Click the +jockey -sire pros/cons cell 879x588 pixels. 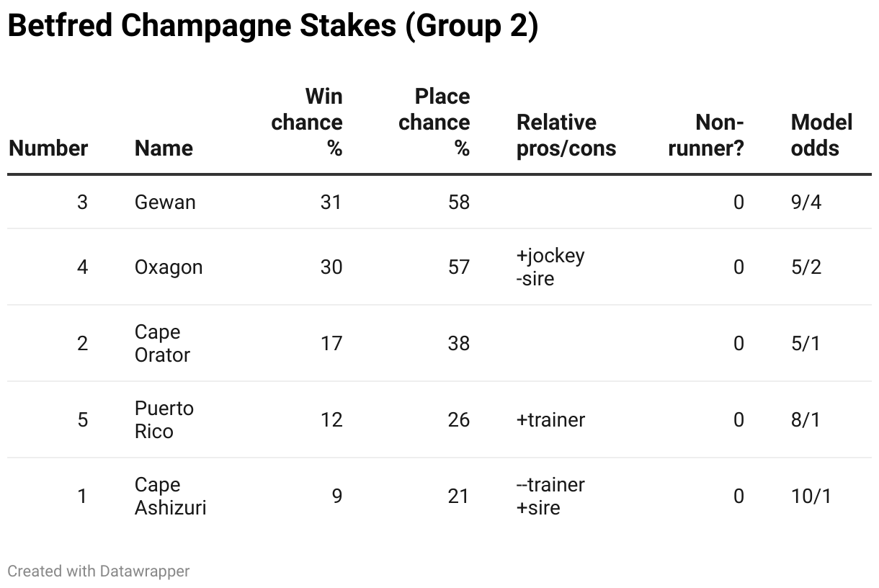(550, 267)
